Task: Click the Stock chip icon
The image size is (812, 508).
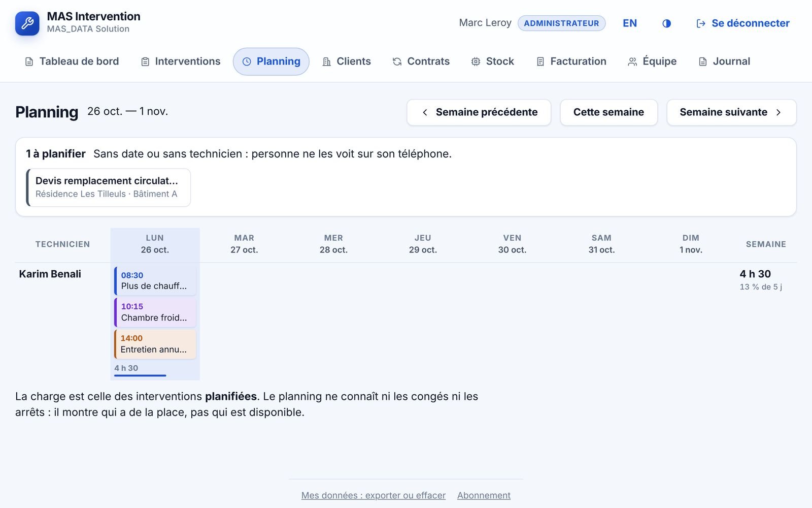Action: pyautogui.click(x=476, y=62)
